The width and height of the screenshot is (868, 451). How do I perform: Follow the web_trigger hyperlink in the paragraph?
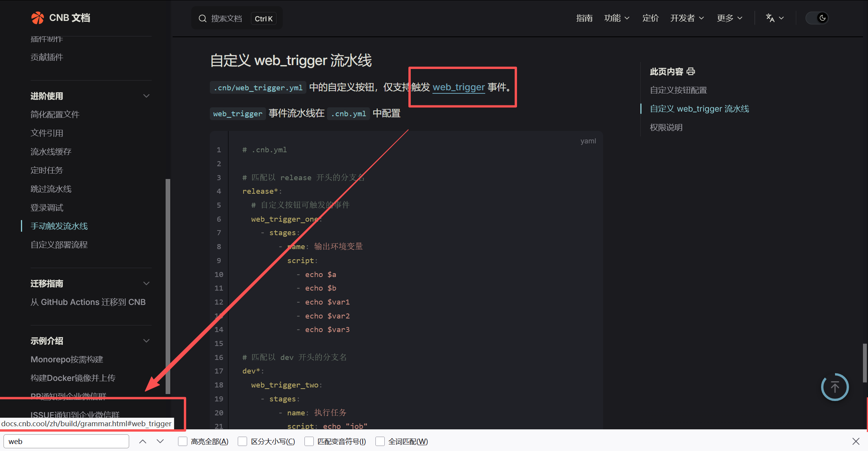[458, 87]
